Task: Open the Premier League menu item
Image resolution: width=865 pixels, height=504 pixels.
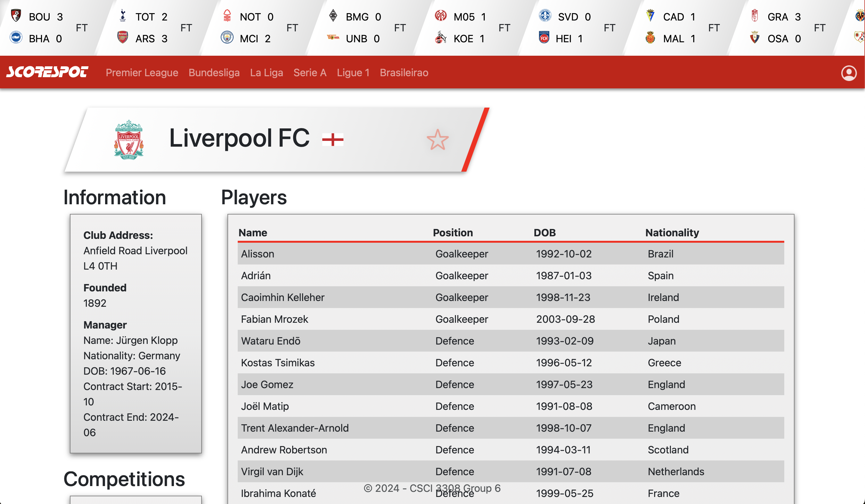Action: [x=142, y=73]
